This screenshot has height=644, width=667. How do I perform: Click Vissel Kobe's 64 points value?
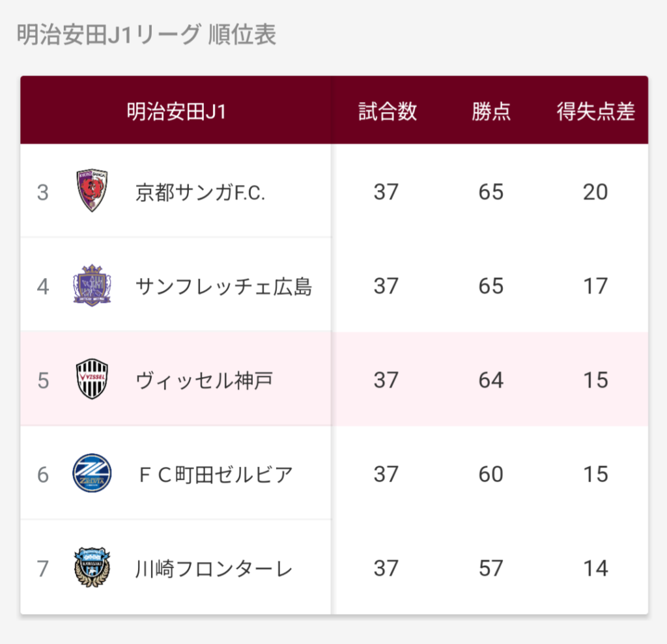point(490,380)
